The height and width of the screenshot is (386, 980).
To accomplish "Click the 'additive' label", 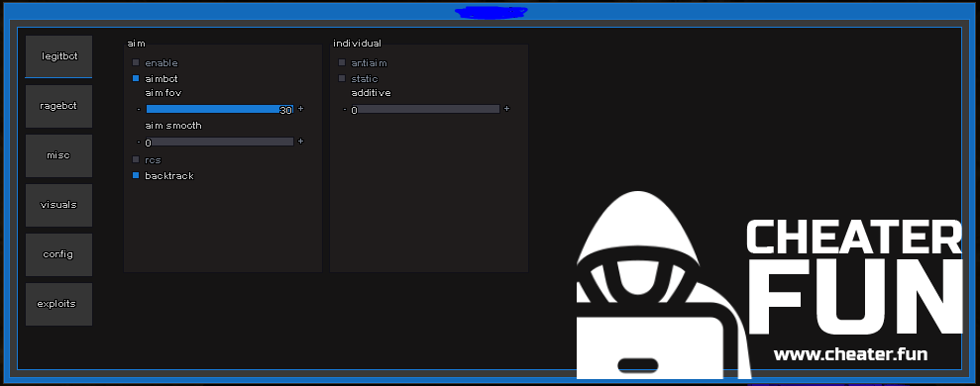I will (371, 93).
